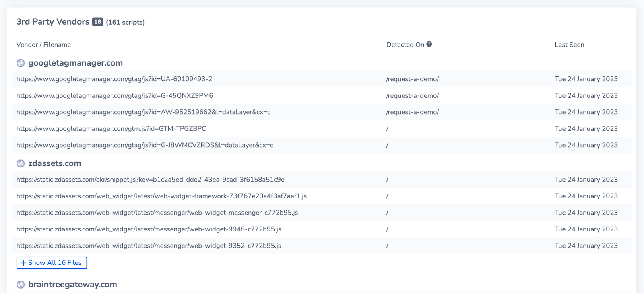Select the gtm.js GTM-TPGZBPC script URL

tap(111, 129)
